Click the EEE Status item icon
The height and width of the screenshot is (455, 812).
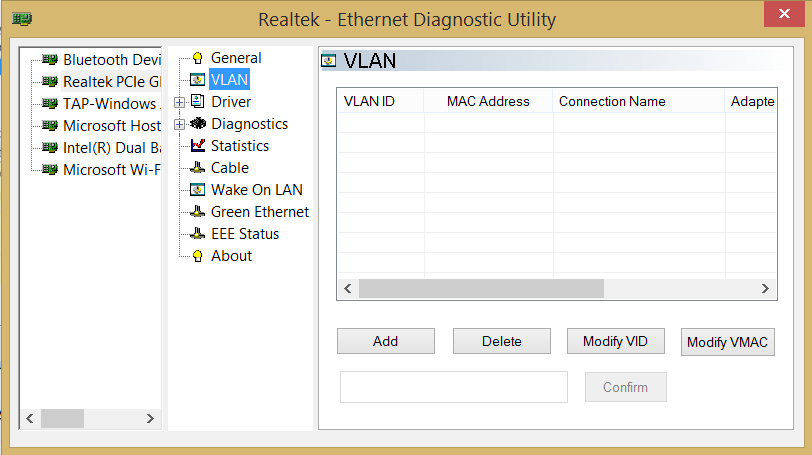(197, 234)
